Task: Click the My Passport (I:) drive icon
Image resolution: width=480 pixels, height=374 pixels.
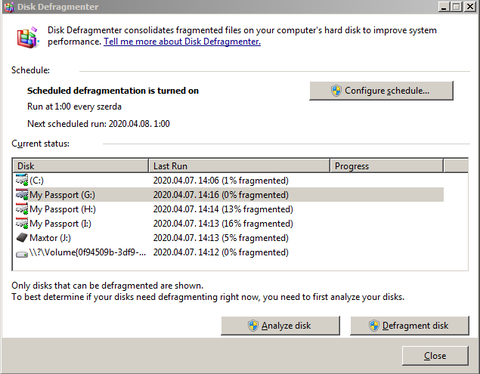Action: (x=22, y=223)
